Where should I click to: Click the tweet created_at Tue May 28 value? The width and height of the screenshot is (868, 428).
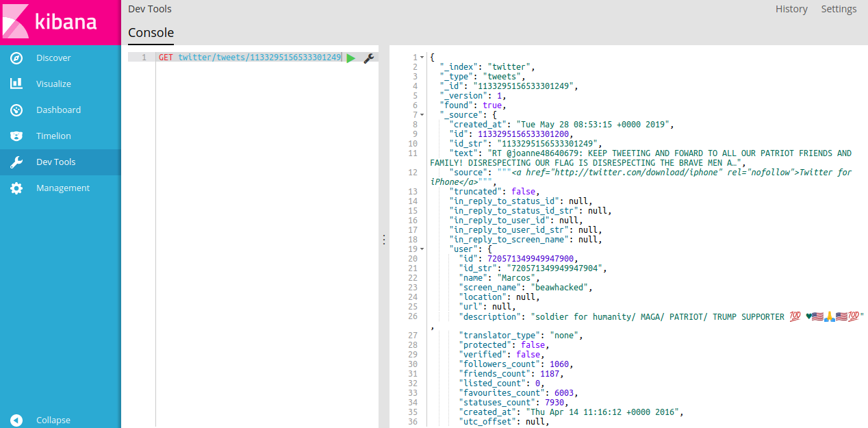[x=595, y=125]
